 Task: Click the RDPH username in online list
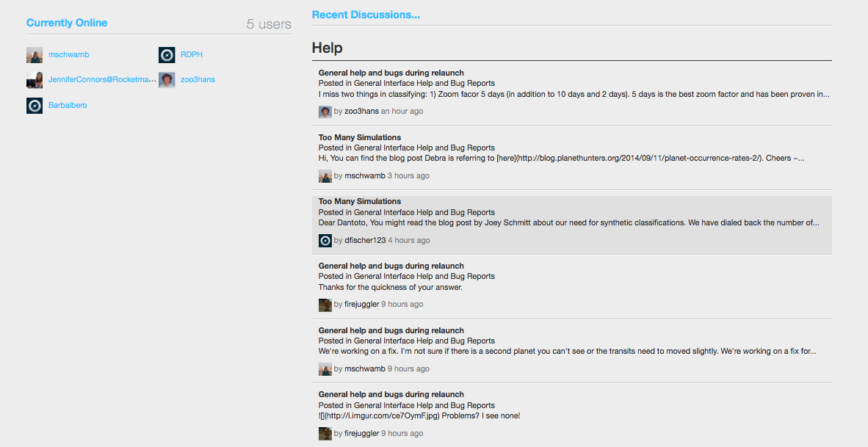[190, 54]
